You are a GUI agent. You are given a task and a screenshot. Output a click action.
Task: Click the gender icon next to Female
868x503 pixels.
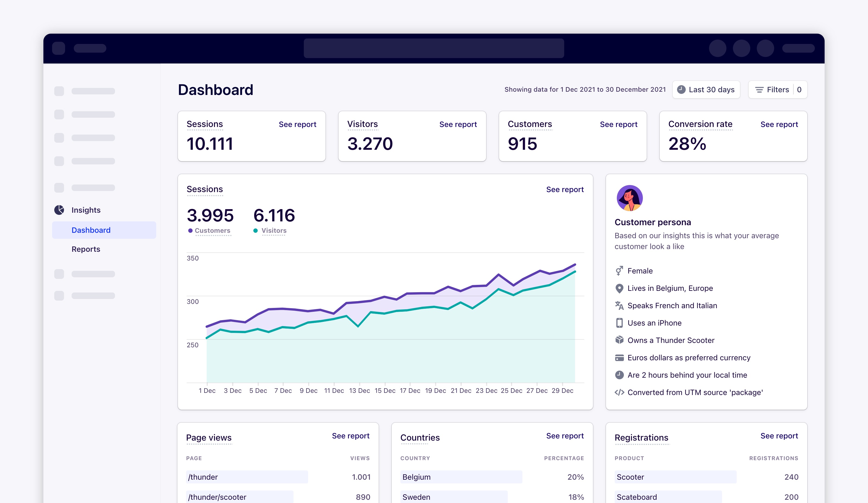(619, 271)
